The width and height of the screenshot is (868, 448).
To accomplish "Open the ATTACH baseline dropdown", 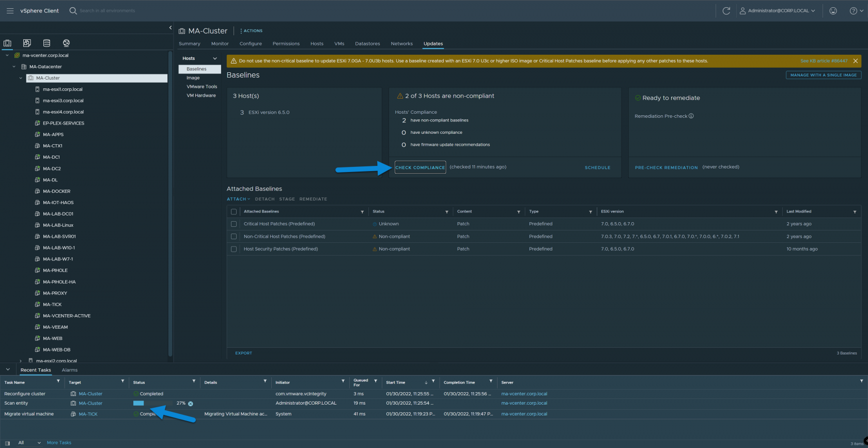I will coord(238,199).
